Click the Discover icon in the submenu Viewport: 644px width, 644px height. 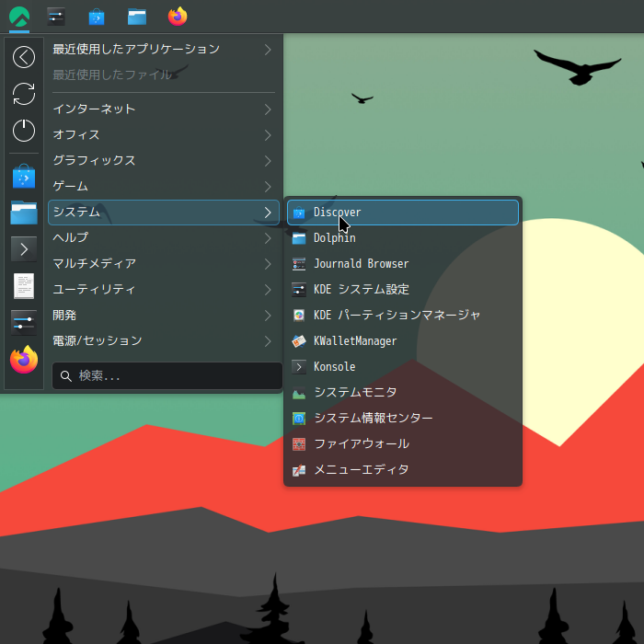tap(299, 213)
